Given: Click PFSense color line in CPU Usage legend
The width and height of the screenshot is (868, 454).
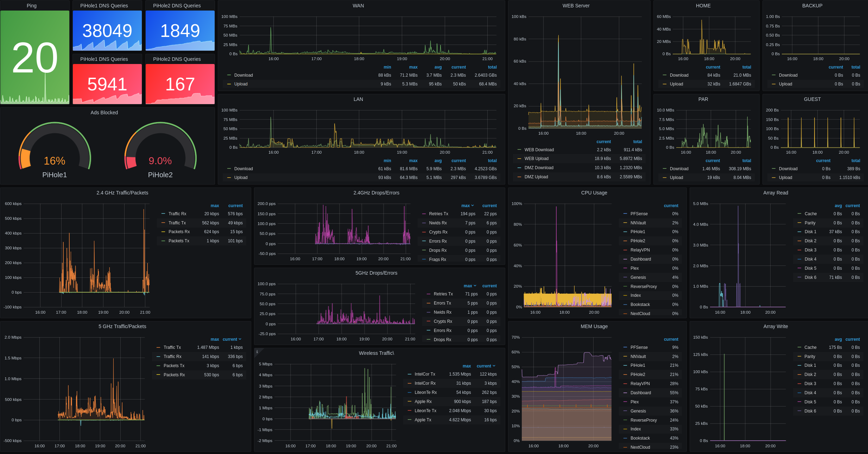Looking at the screenshot, I should pyautogui.click(x=625, y=214).
